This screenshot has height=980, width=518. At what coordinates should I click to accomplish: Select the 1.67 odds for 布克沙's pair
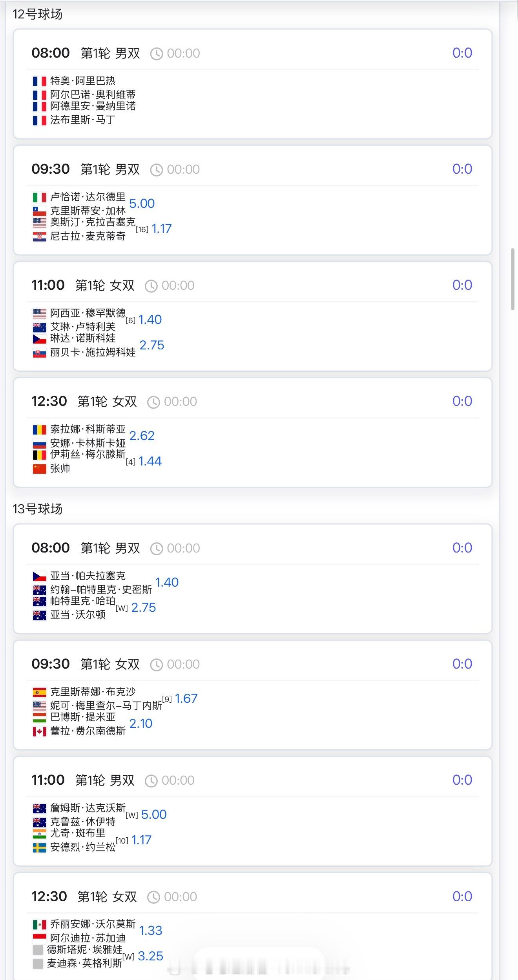[x=186, y=698]
